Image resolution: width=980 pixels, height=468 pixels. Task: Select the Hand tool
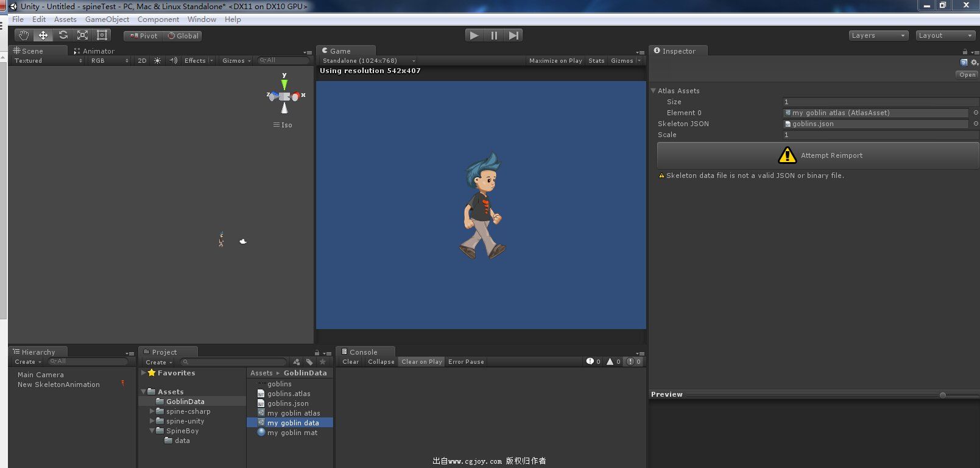[x=23, y=35]
